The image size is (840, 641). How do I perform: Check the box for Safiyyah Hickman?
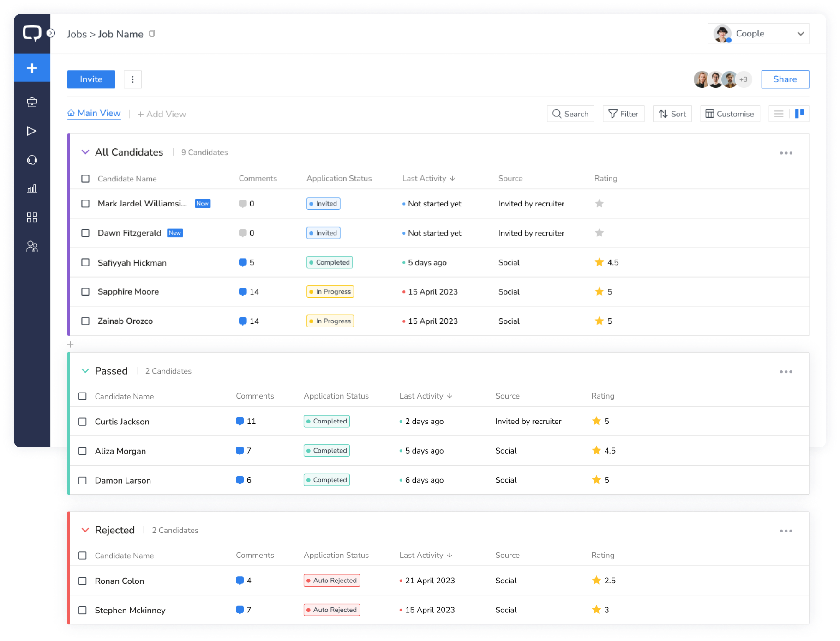(85, 262)
